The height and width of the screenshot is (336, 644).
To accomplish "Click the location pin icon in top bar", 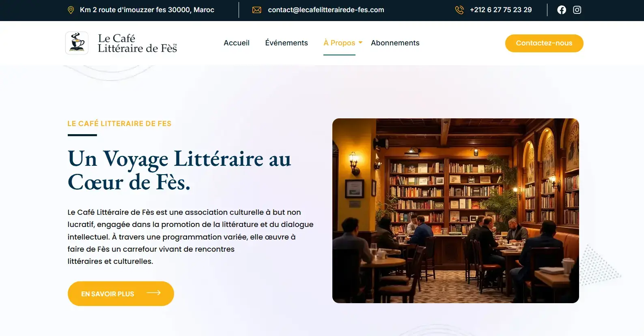I will coord(71,10).
